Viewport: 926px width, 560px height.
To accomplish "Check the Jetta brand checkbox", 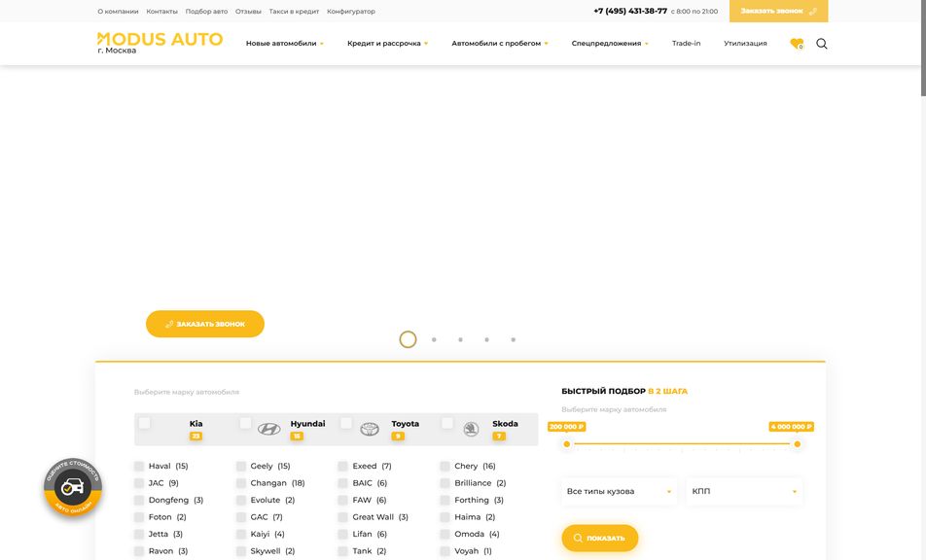I will pyautogui.click(x=139, y=535).
